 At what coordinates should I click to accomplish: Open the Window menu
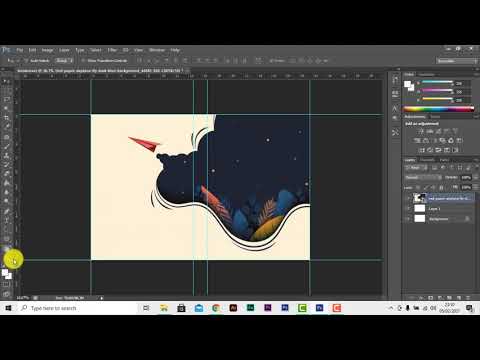point(157,50)
